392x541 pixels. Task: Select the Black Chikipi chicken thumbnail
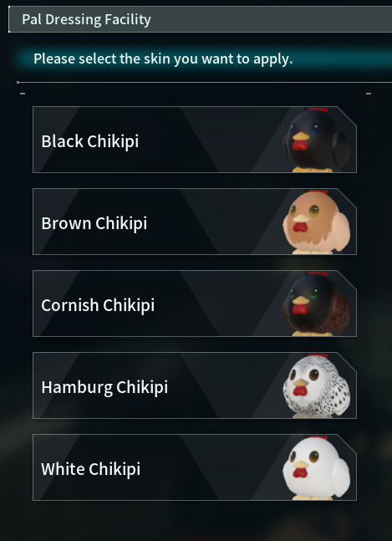[317, 140]
